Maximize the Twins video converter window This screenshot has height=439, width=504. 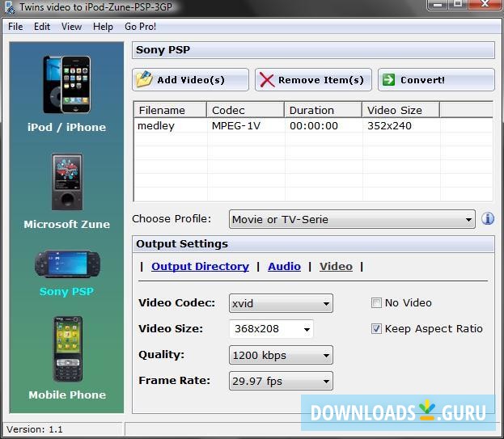(x=458, y=4)
